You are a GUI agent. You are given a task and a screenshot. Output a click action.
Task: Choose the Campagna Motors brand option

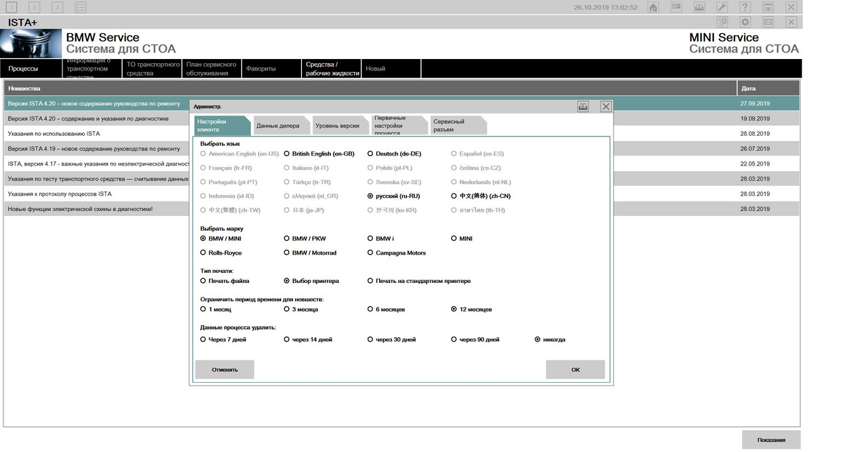(x=397, y=253)
